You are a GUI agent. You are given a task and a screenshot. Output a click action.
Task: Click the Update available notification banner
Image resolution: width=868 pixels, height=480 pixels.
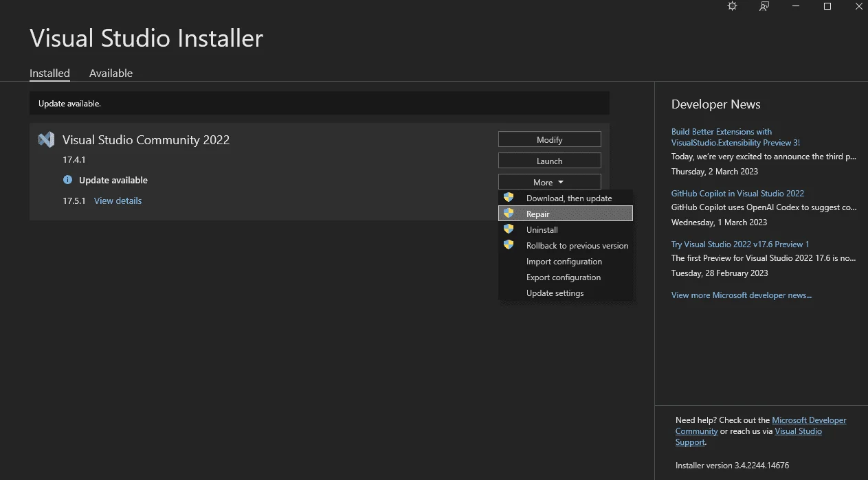tap(320, 103)
